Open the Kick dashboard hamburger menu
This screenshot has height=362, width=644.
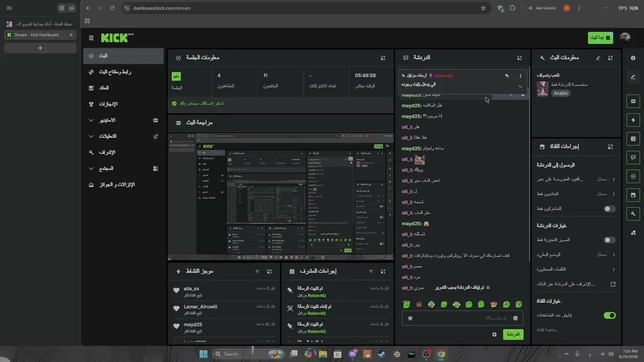tap(91, 38)
